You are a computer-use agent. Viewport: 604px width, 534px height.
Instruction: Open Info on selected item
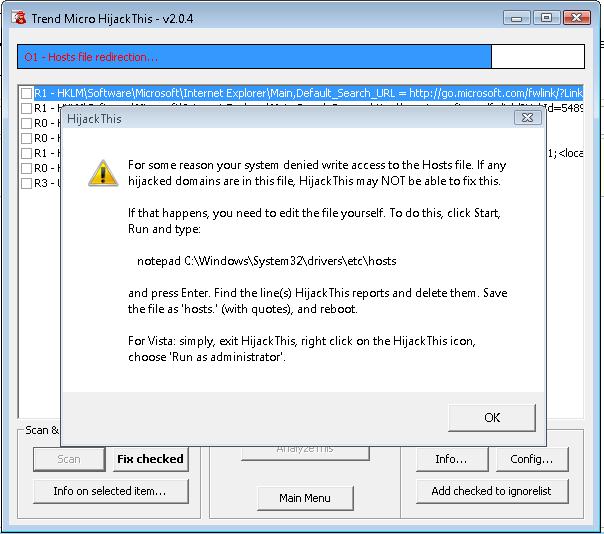(111, 491)
